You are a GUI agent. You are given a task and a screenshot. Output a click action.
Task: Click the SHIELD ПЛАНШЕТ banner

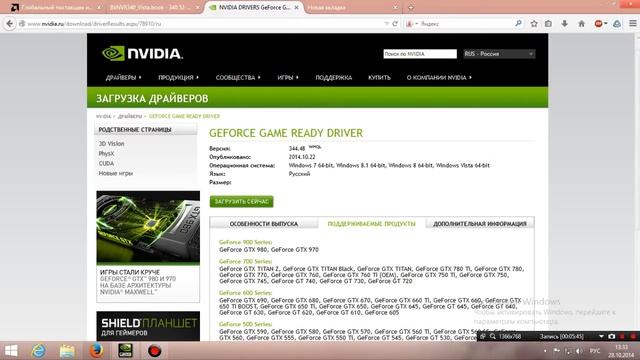pos(148,326)
